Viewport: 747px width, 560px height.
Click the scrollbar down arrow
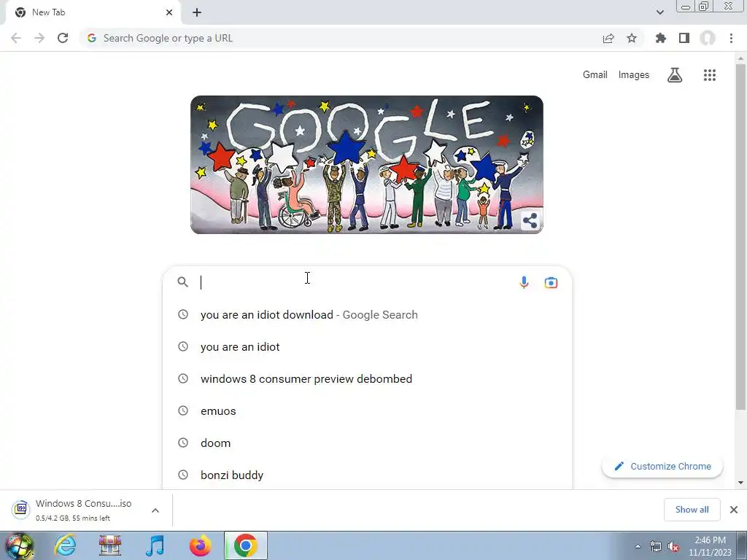(x=740, y=483)
